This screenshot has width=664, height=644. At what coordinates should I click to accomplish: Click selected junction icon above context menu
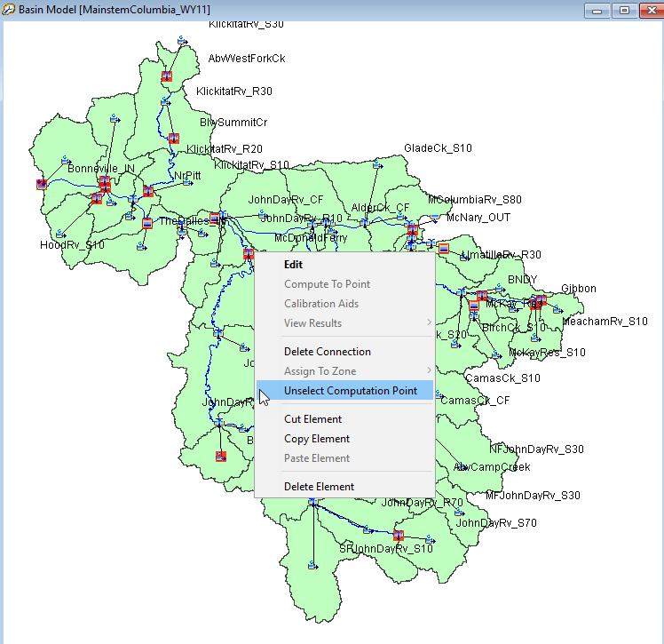coord(249,254)
